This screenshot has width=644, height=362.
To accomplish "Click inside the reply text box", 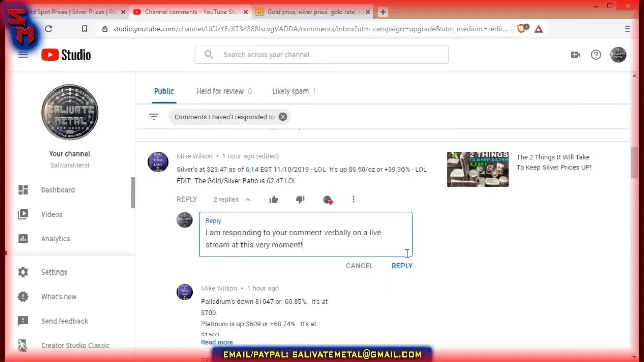I will tap(305, 235).
